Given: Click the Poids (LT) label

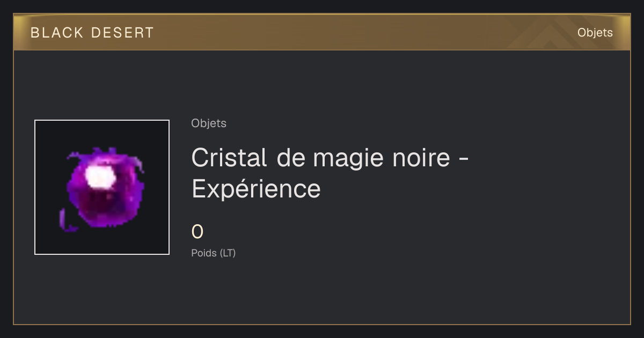Looking at the screenshot, I should pos(214,253).
